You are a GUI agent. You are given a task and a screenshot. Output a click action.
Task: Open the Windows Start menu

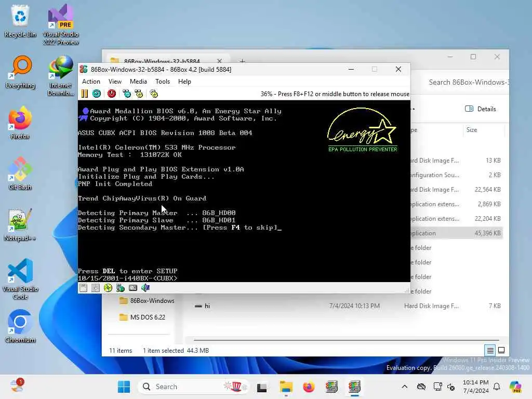coord(124,387)
